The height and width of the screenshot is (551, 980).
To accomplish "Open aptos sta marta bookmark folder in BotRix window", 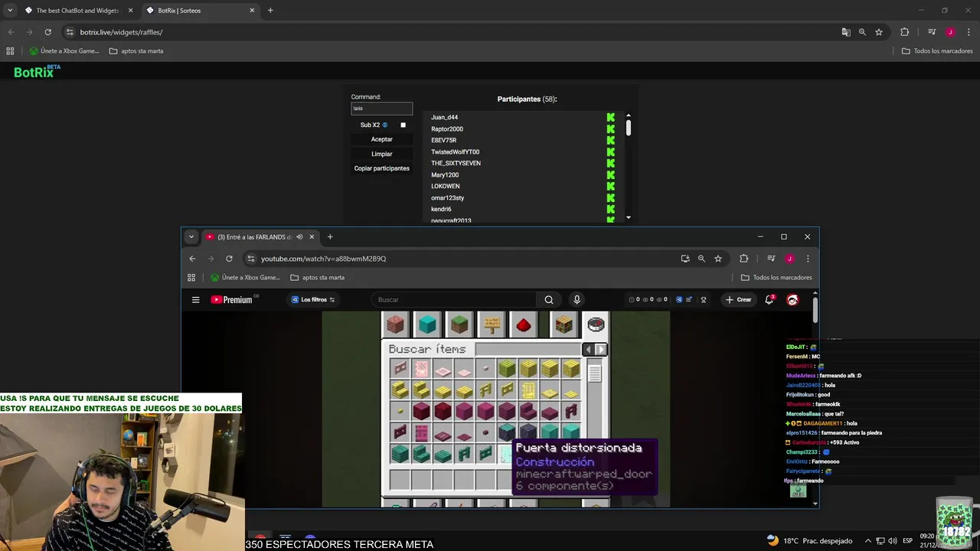I will [x=136, y=51].
